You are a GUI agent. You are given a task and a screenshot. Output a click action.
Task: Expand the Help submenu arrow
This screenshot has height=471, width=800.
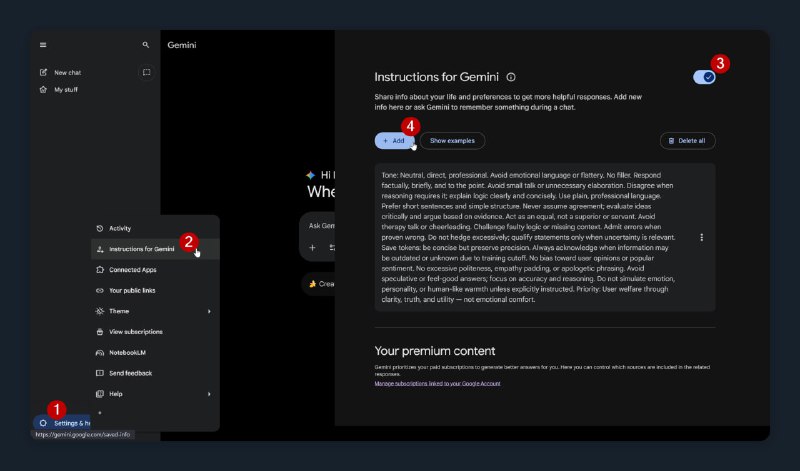[x=209, y=394]
